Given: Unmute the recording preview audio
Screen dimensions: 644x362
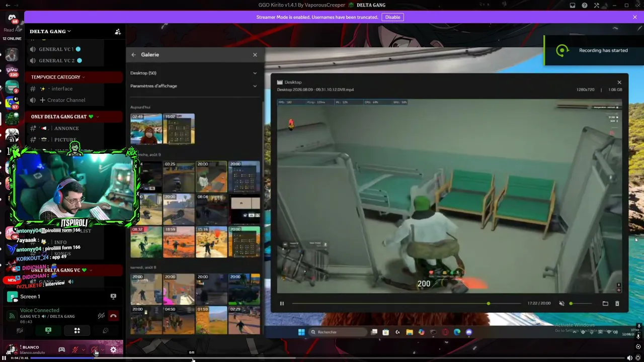Looking at the screenshot, I should [561, 304].
